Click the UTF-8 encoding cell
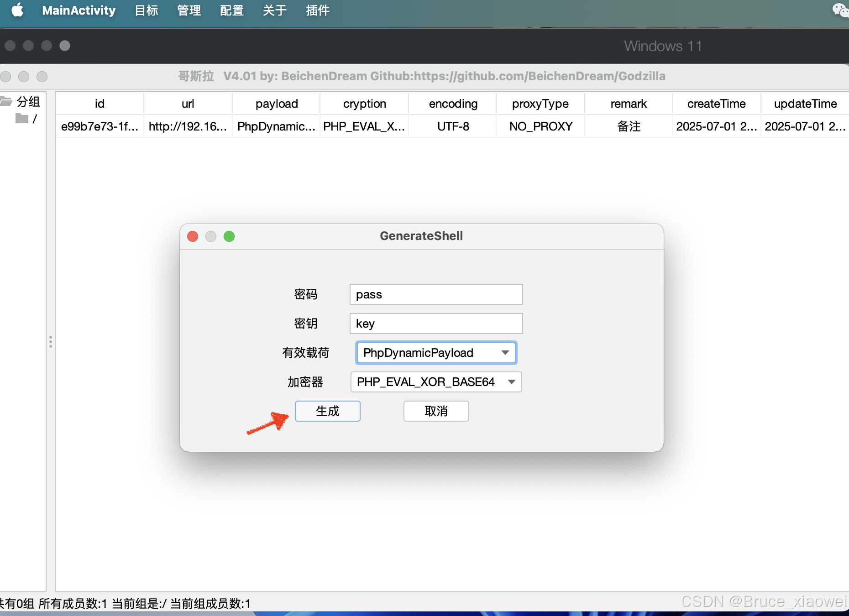This screenshot has height=616, width=849. point(453,126)
